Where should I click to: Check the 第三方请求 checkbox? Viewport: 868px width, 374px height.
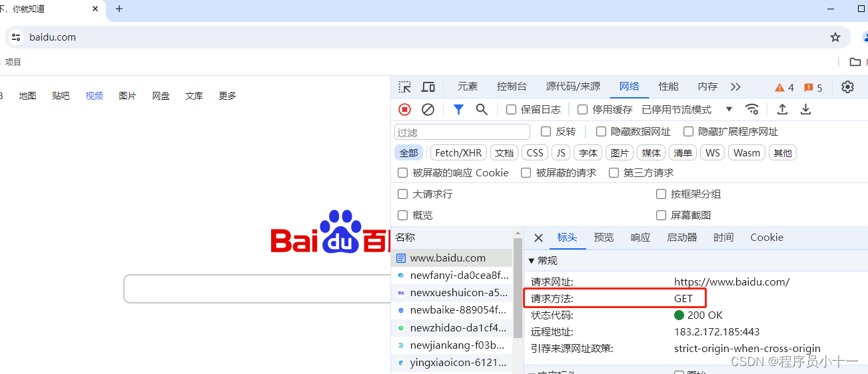coord(614,172)
